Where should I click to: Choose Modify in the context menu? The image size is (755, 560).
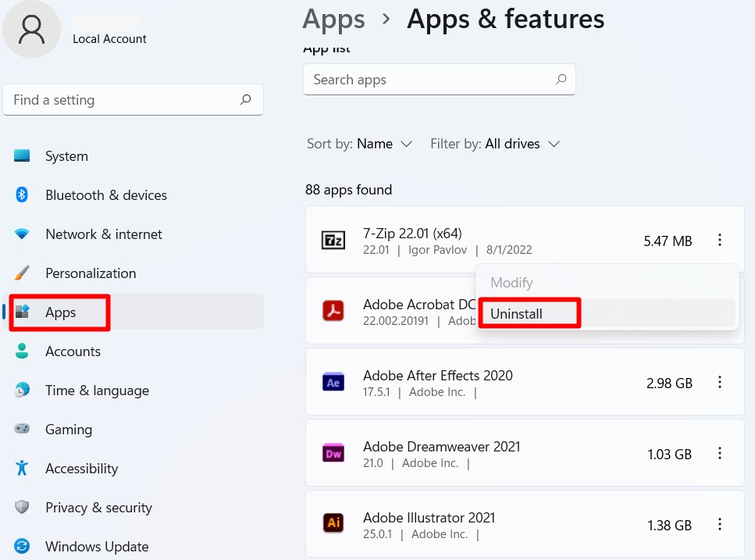coord(511,283)
